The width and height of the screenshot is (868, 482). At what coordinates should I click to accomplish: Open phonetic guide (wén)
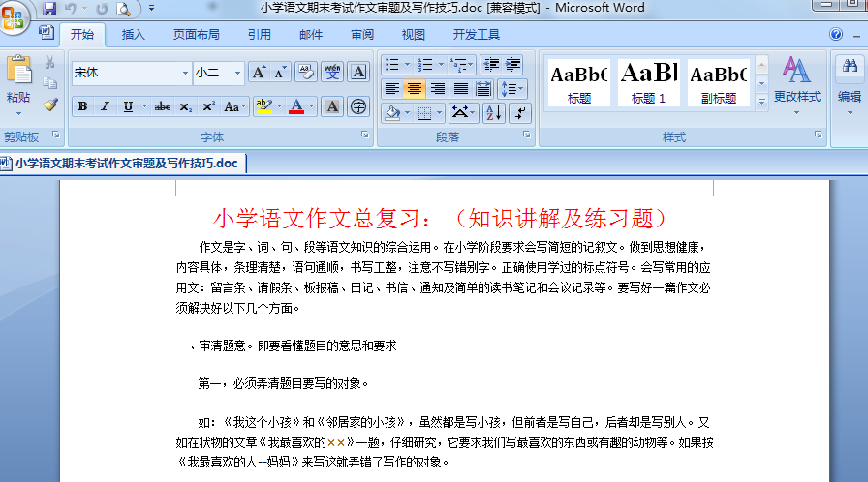(x=332, y=73)
